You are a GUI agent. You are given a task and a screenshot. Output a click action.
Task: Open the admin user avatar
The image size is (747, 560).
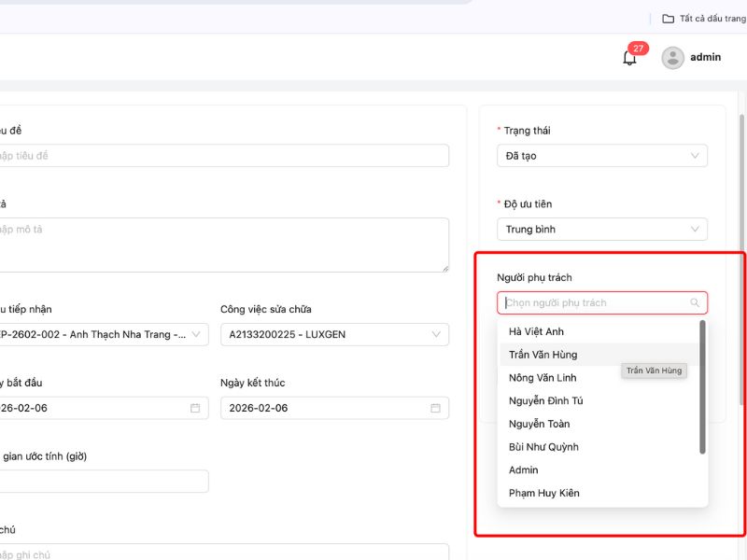pyautogui.click(x=672, y=58)
